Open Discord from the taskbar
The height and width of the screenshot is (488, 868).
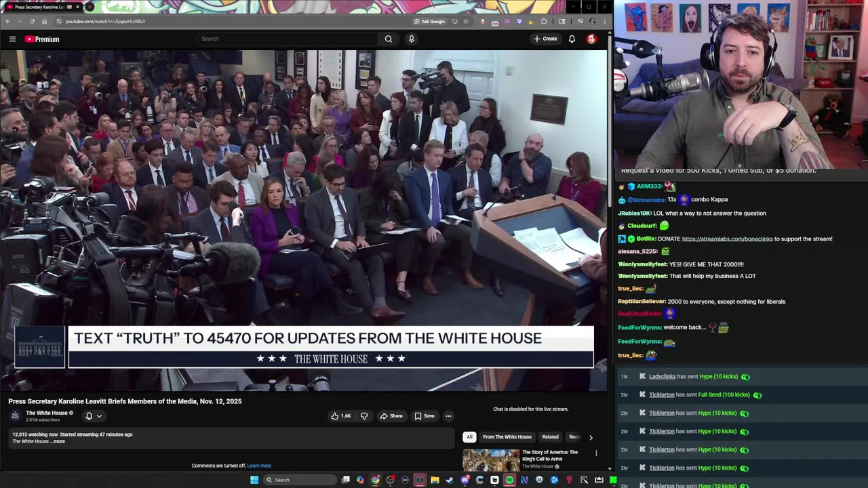[x=465, y=480]
